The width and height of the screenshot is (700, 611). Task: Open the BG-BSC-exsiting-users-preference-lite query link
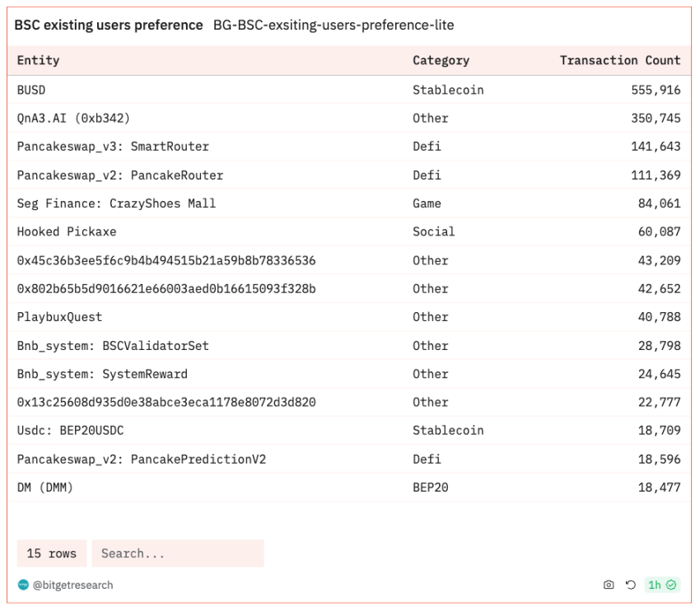(334, 26)
